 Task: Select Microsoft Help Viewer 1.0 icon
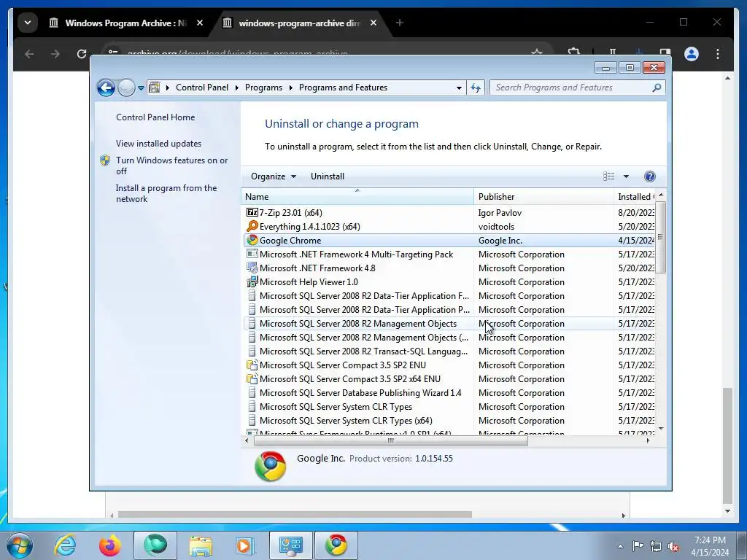point(252,281)
